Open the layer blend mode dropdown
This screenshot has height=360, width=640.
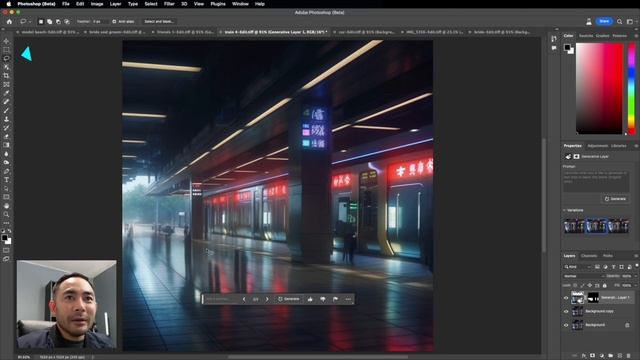point(583,276)
